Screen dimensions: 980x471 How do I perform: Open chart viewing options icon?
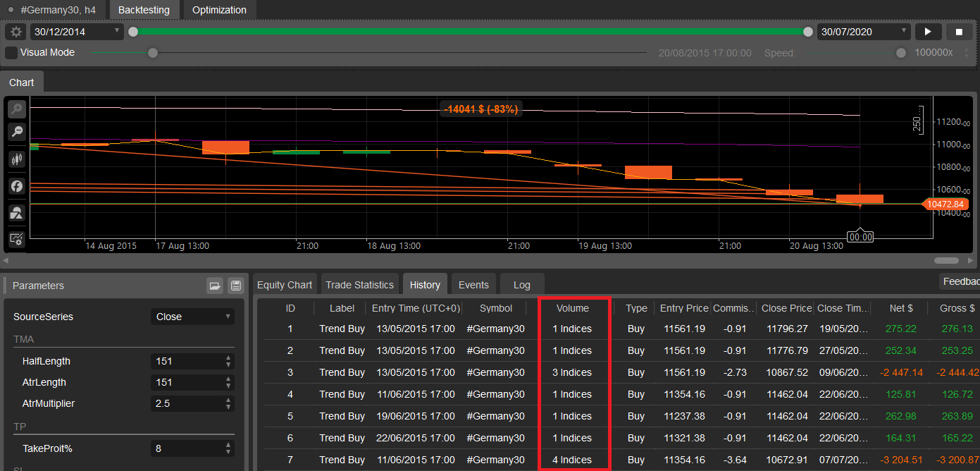[x=17, y=239]
